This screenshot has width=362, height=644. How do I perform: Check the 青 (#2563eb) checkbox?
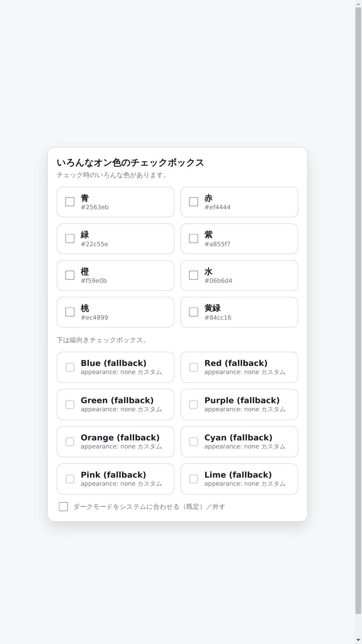tap(70, 202)
